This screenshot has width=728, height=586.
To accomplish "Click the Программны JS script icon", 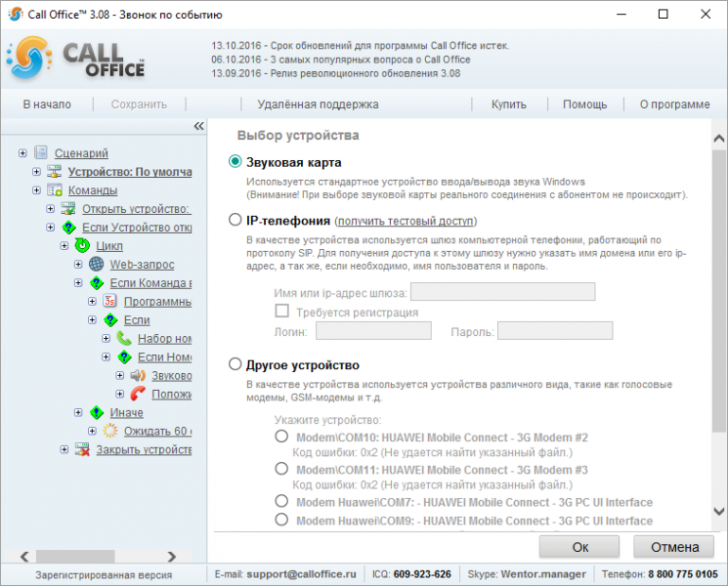I will pyautogui.click(x=109, y=301).
